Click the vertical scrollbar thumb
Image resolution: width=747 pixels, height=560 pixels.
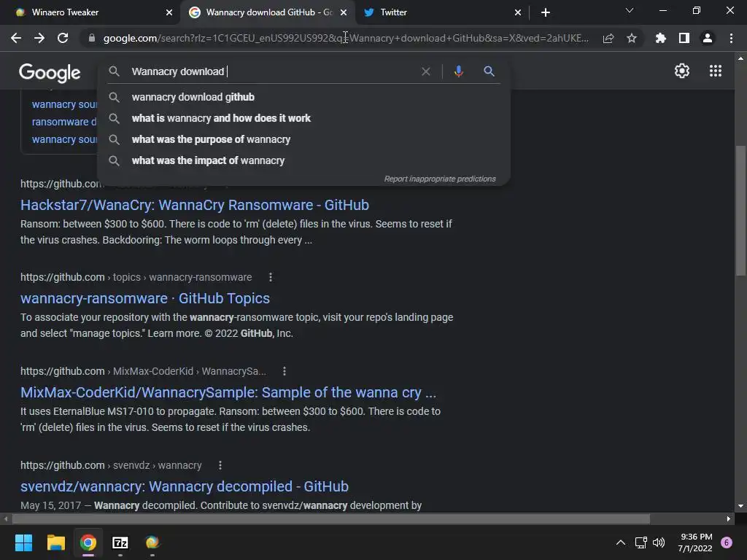coord(740,211)
